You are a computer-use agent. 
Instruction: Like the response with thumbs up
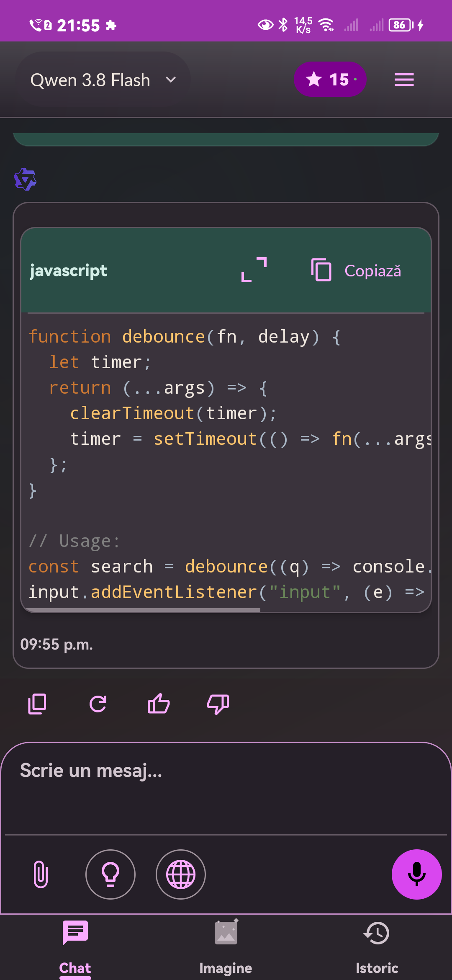[159, 704]
